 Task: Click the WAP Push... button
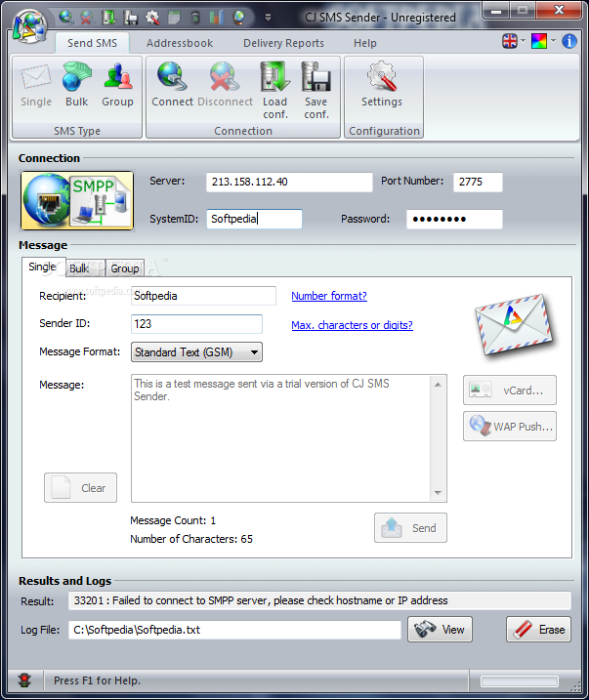tap(510, 427)
